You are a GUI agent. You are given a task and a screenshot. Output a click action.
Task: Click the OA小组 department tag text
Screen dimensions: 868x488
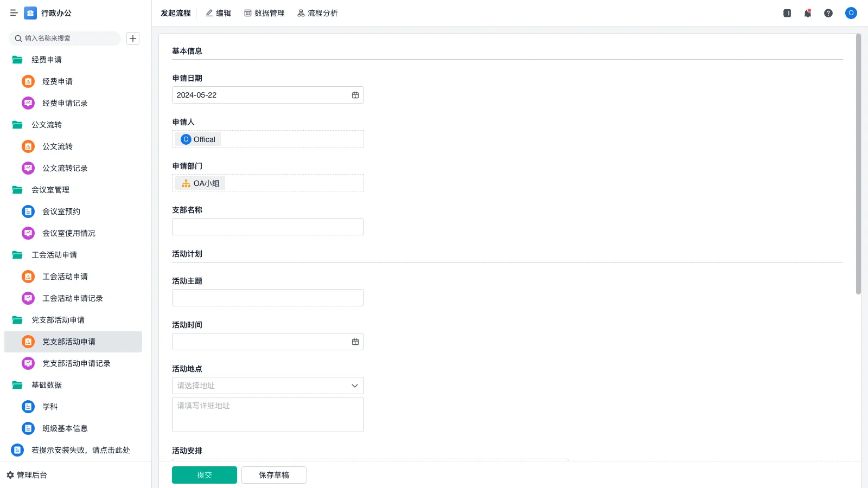[x=207, y=183]
